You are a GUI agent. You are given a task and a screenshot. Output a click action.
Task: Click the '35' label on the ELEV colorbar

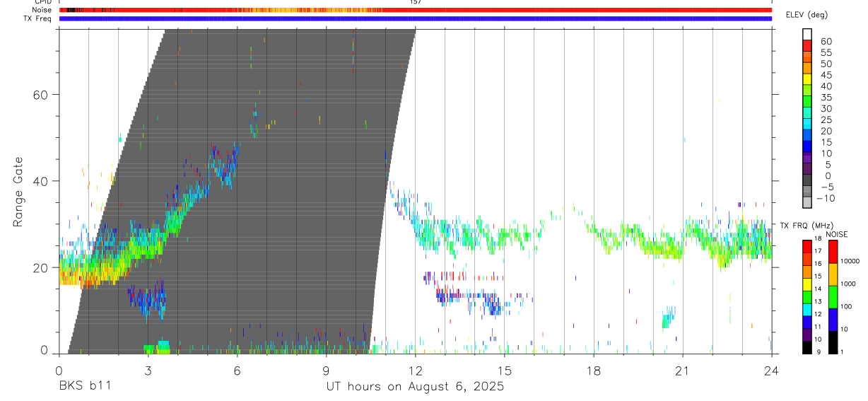tap(826, 98)
